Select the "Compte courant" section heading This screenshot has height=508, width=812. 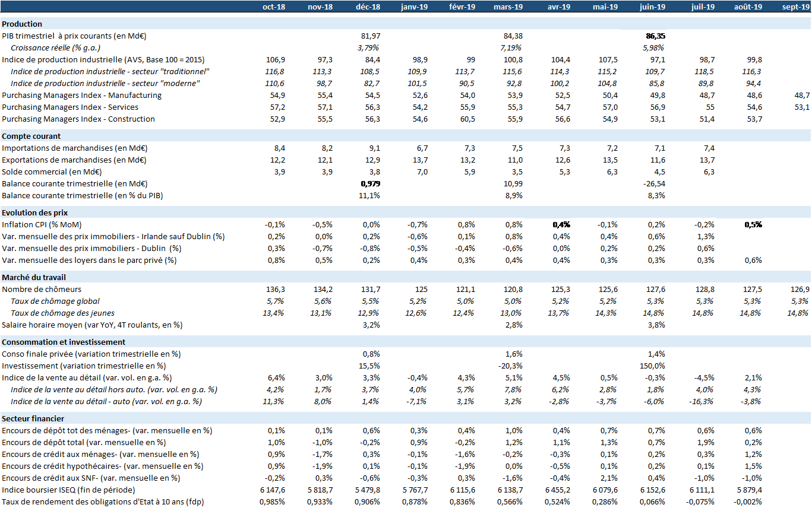click(30, 136)
